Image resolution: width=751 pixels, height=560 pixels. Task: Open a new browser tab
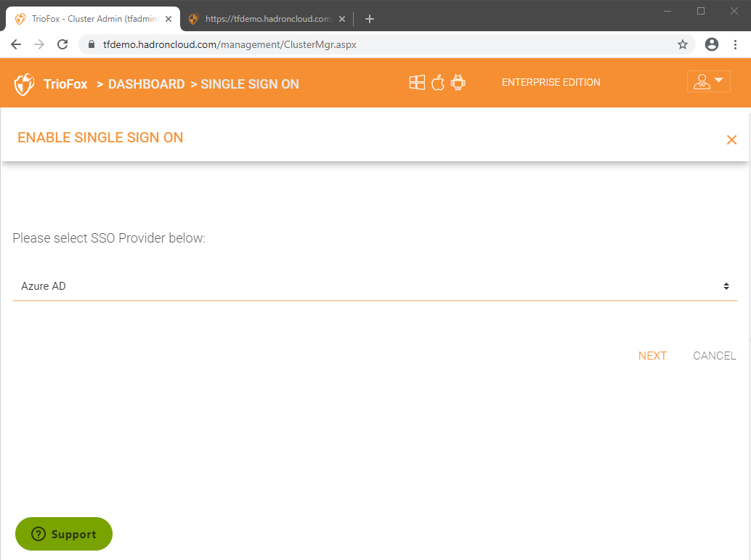369,19
